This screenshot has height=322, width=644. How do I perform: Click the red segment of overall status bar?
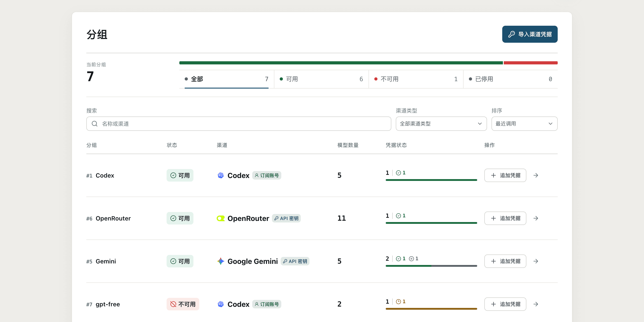(x=530, y=63)
